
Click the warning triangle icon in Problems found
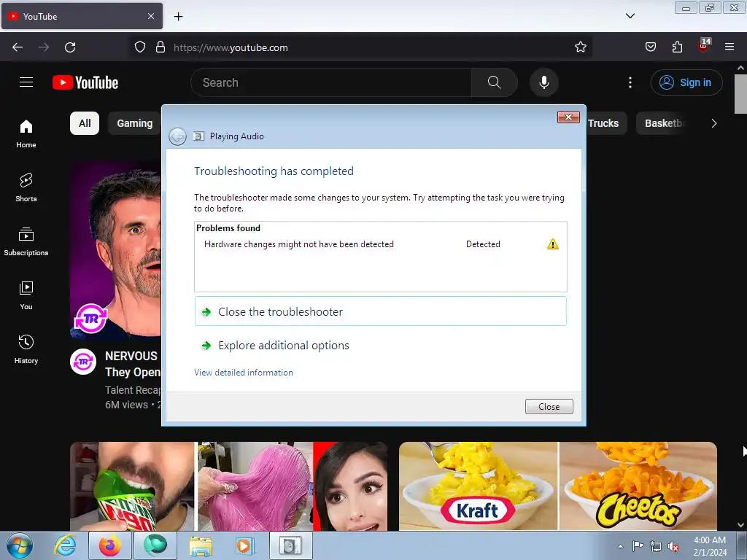click(x=553, y=244)
